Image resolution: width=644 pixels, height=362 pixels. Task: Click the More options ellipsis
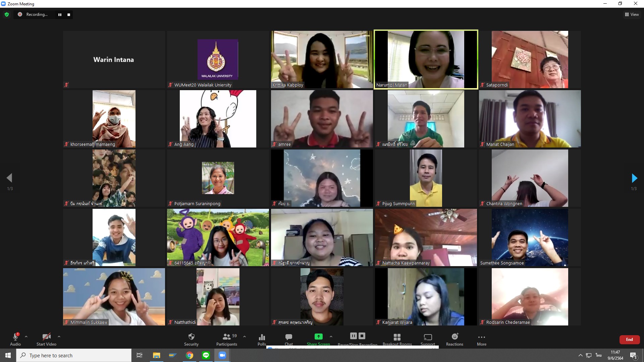(482, 337)
